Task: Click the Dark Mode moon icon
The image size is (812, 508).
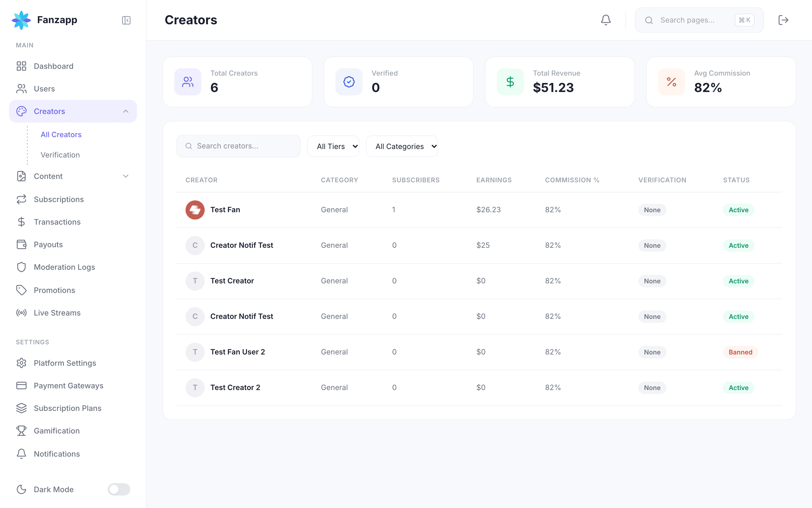Action: 21,489
